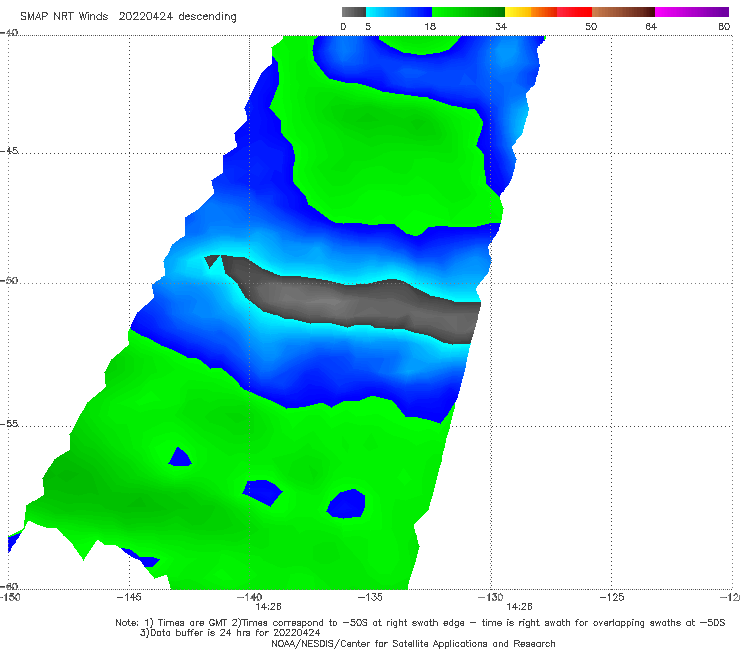Click the '5' label under the color bar
This screenshot has height=650, width=740.
pyautogui.click(x=368, y=26)
